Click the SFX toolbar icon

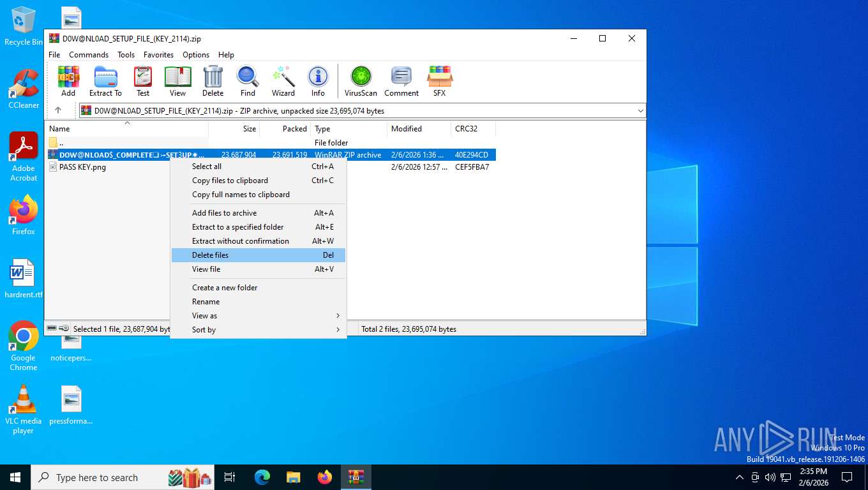440,81
